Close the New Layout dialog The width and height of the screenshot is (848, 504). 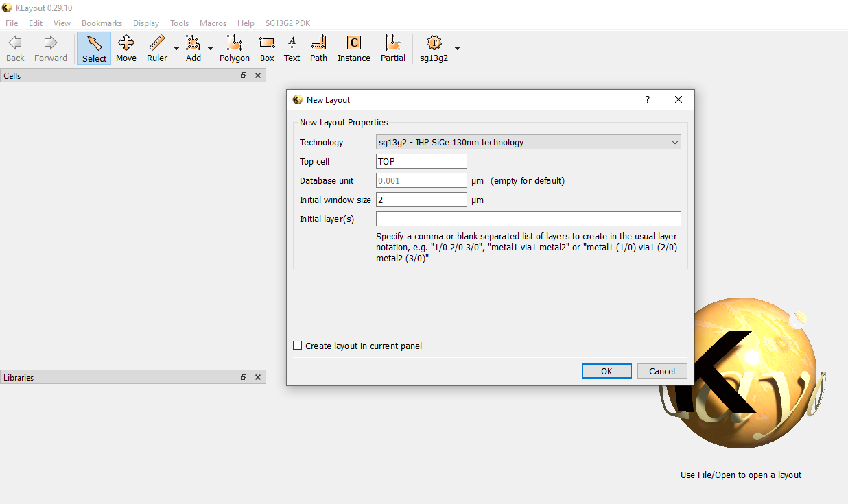(679, 99)
